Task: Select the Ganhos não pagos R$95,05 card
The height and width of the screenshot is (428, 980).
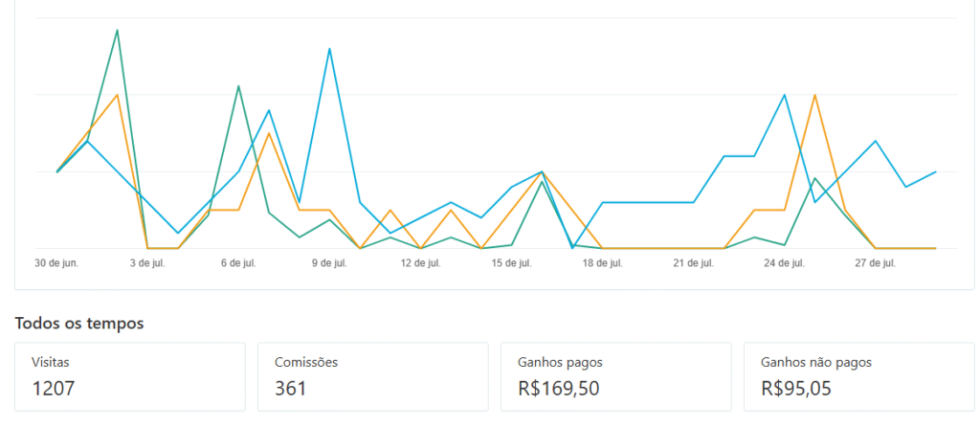Action: pyautogui.click(x=858, y=376)
